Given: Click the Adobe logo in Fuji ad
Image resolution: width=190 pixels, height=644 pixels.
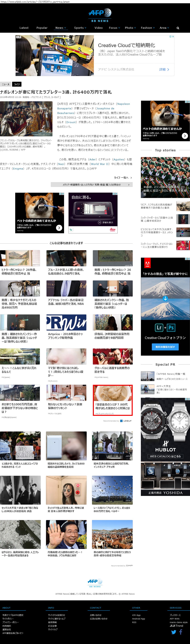Looking at the screenshot, I should [147, 263].
